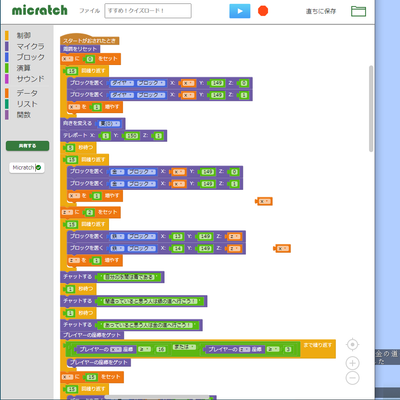Click the green 共有する button
The width and height of the screenshot is (400, 400).
tap(27, 146)
